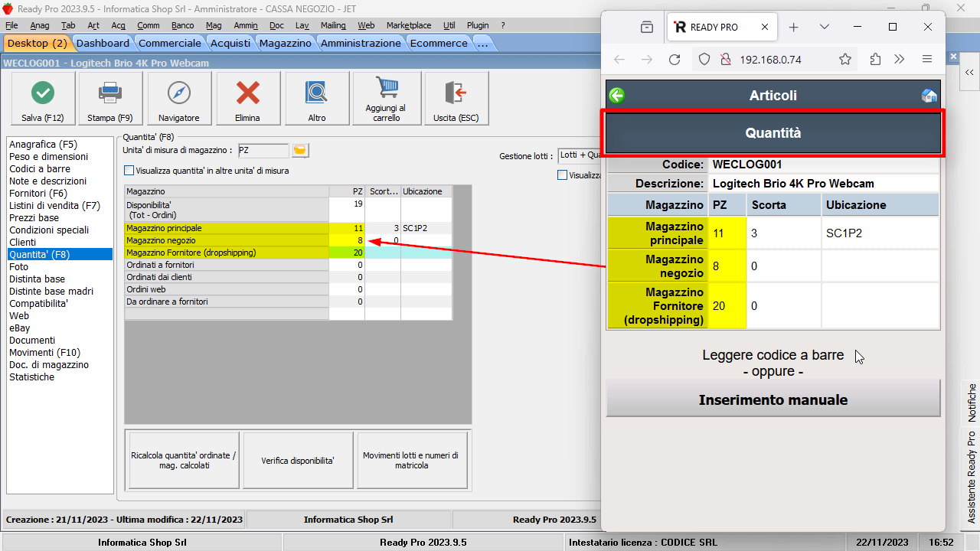Screen dimensions: 980x551
Task: Bookmark the page with star icon
Action: [x=845, y=59]
